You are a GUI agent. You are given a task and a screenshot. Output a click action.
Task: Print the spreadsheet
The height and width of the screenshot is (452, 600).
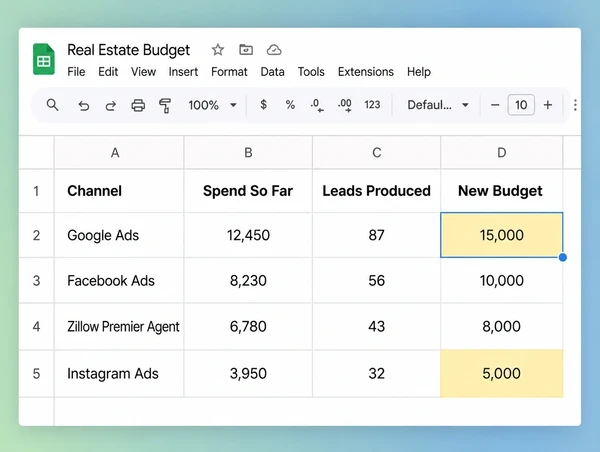[138, 105]
